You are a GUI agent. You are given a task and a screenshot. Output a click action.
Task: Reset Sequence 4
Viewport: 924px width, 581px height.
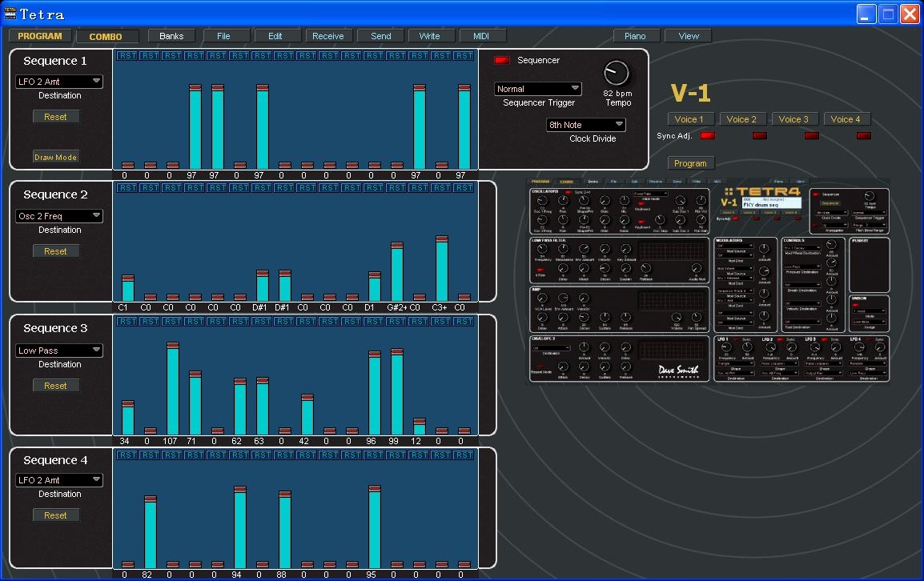[56, 515]
